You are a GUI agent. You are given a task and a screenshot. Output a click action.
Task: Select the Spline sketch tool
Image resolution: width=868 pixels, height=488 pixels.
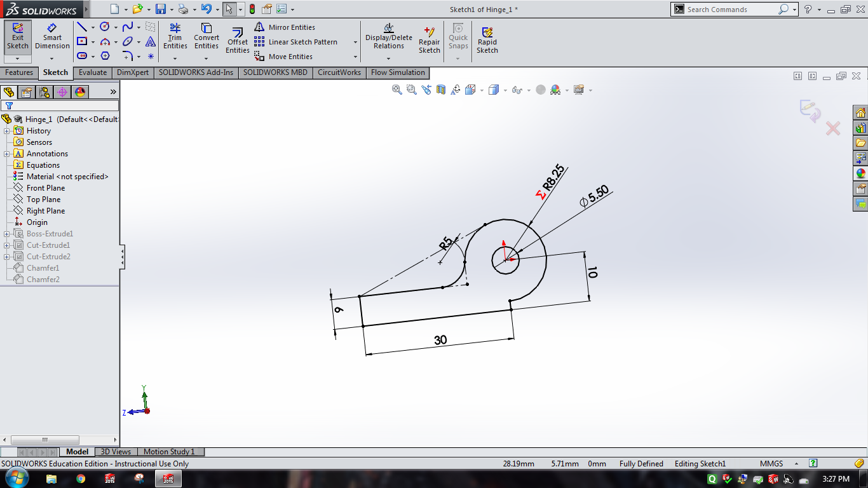coord(128,27)
